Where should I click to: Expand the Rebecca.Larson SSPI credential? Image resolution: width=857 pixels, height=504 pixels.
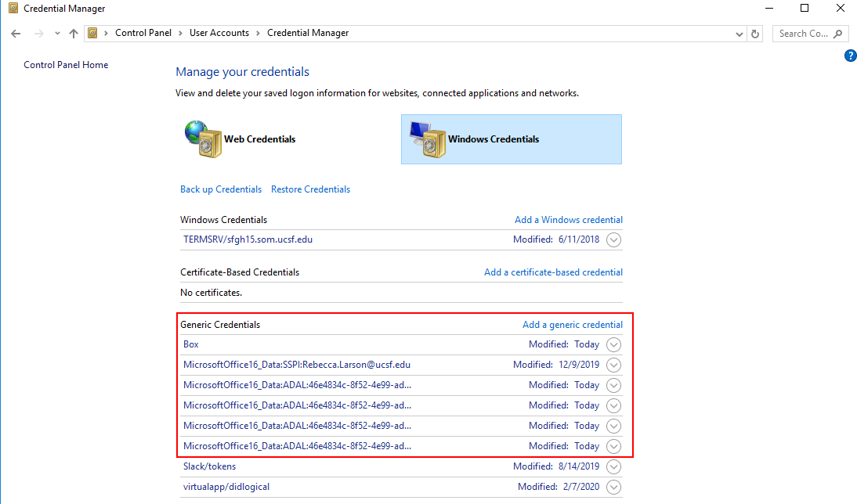613,365
